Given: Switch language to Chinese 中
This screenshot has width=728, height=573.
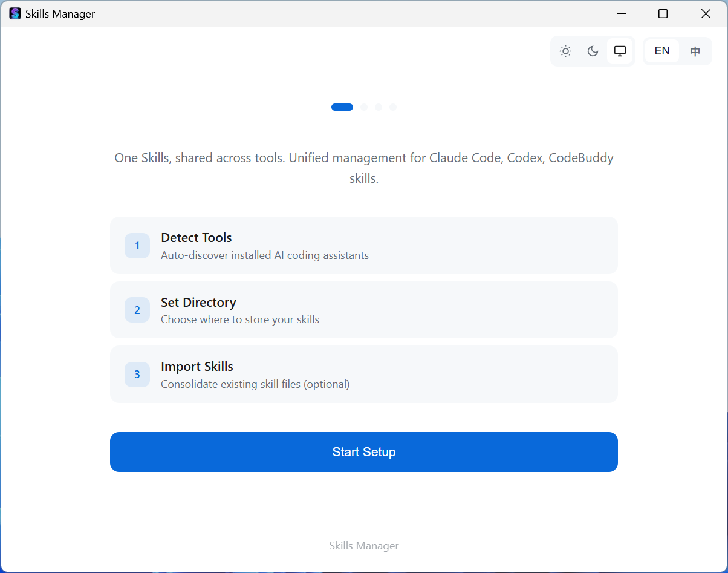Looking at the screenshot, I should pos(695,51).
